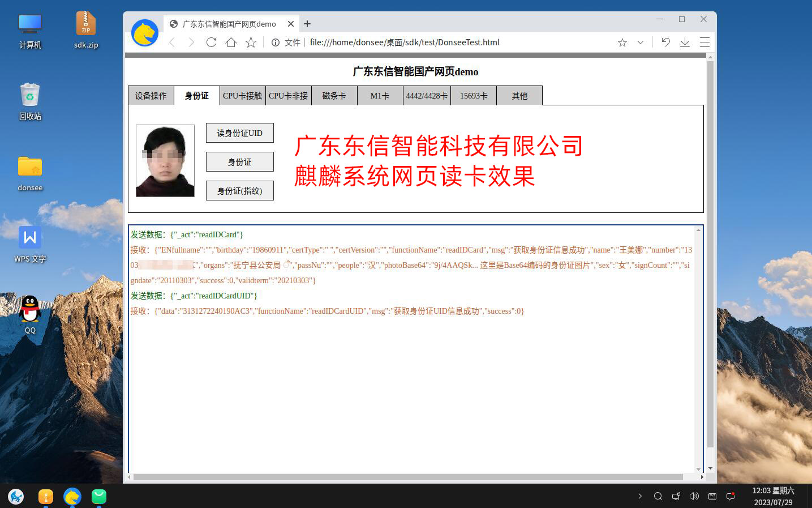Viewport: 812px width, 508px height.
Task: Select the M1卡 tab
Action: coord(380,95)
